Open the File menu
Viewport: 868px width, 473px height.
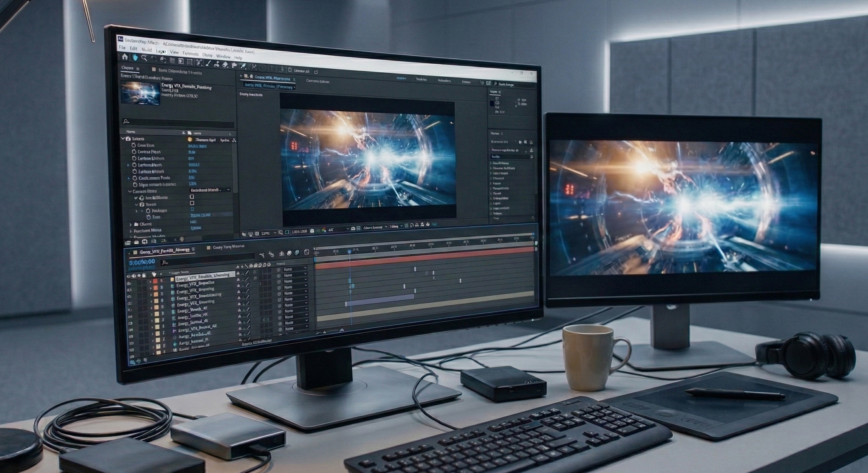click(122, 48)
